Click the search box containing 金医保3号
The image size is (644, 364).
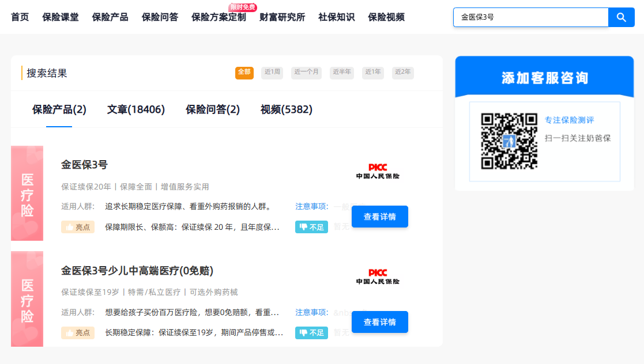point(530,17)
